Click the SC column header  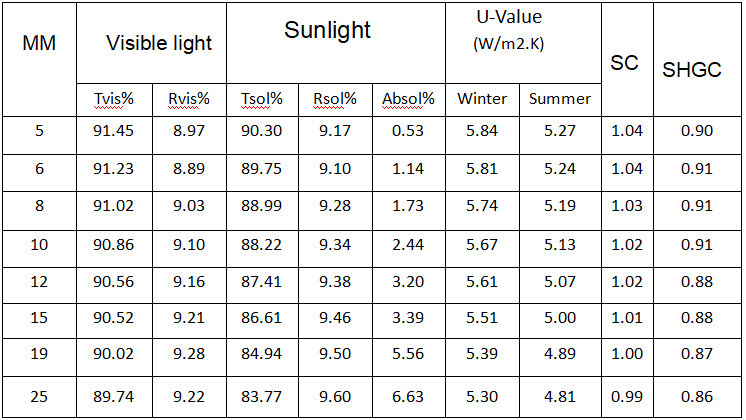[627, 59]
